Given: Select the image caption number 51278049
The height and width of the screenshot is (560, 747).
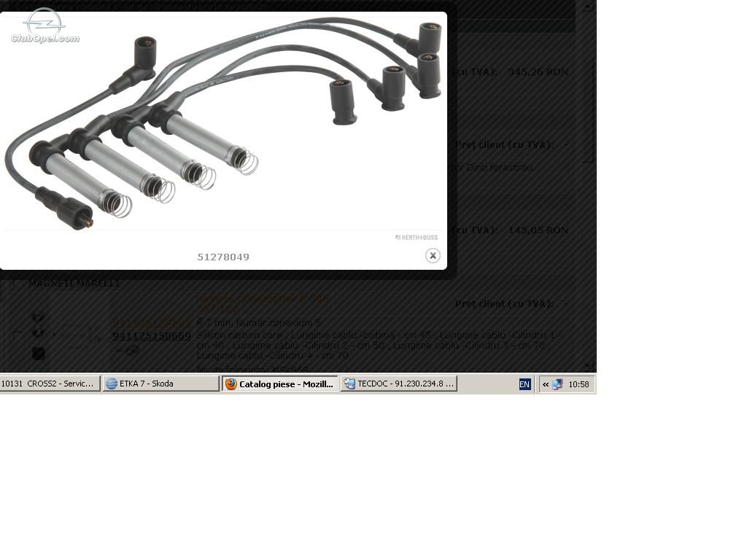Looking at the screenshot, I should [223, 257].
